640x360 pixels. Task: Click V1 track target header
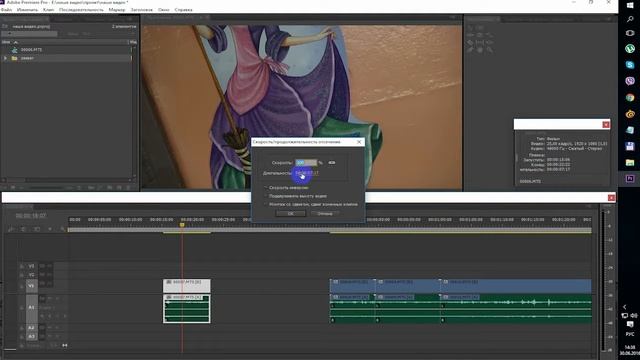click(x=31, y=286)
